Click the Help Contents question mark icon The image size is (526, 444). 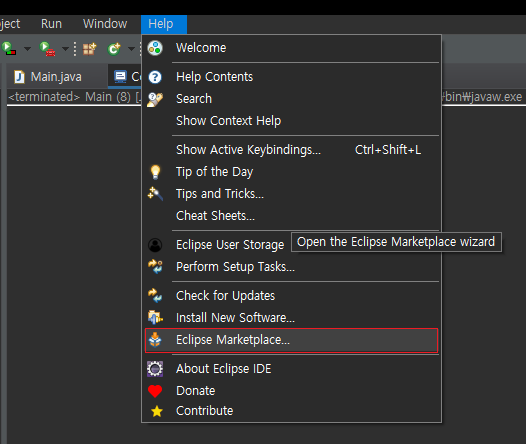coord(155,77)
